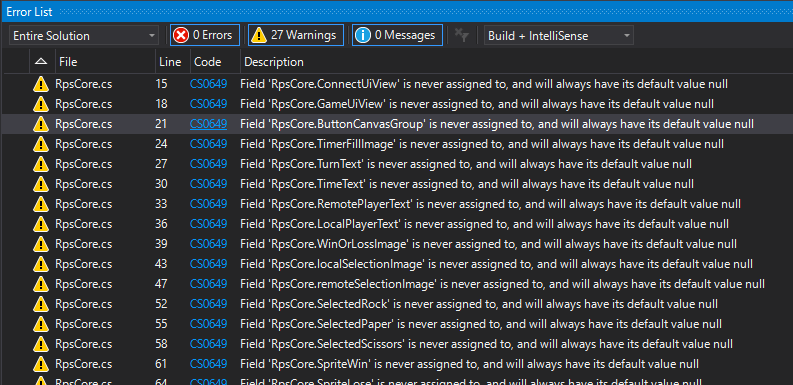Screen dimensions: 793x385
Task: Toggle the 27 Warnings filter
Action: pyautogui.click(x=296, y=35)
